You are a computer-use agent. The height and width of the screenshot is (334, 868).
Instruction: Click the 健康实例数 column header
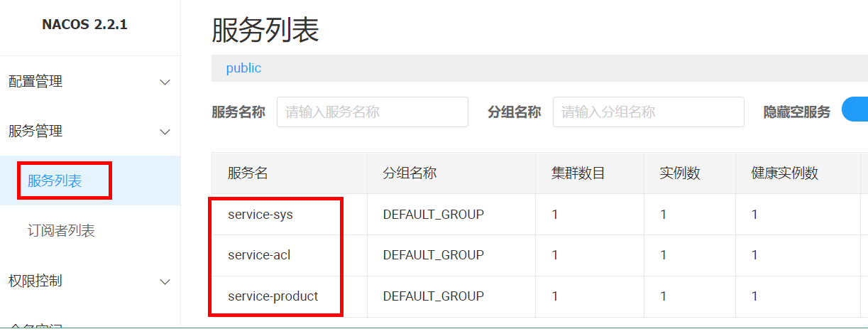785,173
